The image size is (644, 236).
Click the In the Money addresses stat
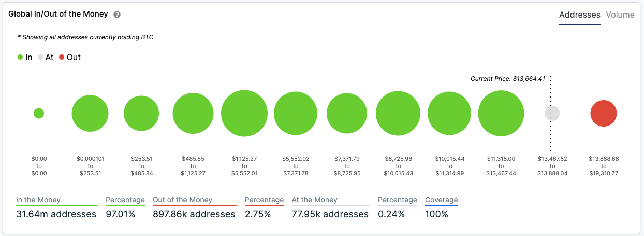tap(56, 214)
